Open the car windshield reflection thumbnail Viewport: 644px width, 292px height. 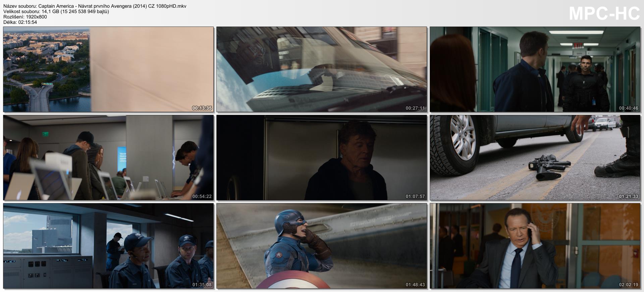coord(322,69)
